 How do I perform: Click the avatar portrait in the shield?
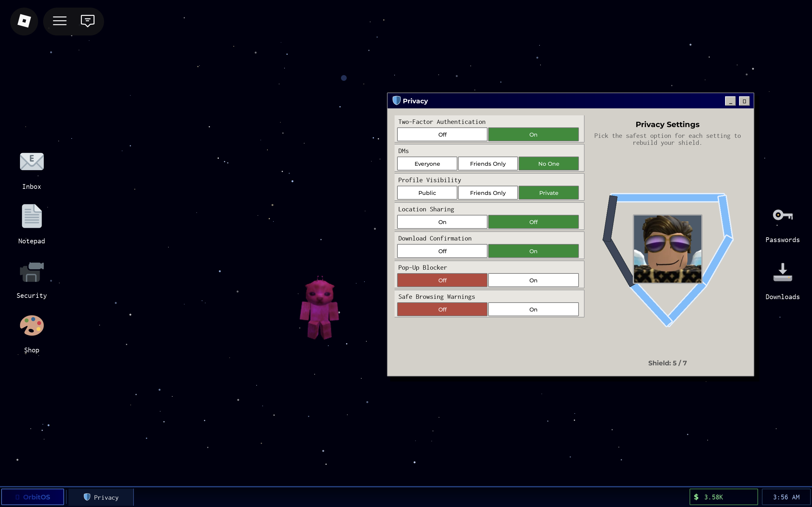pos(667,249)
